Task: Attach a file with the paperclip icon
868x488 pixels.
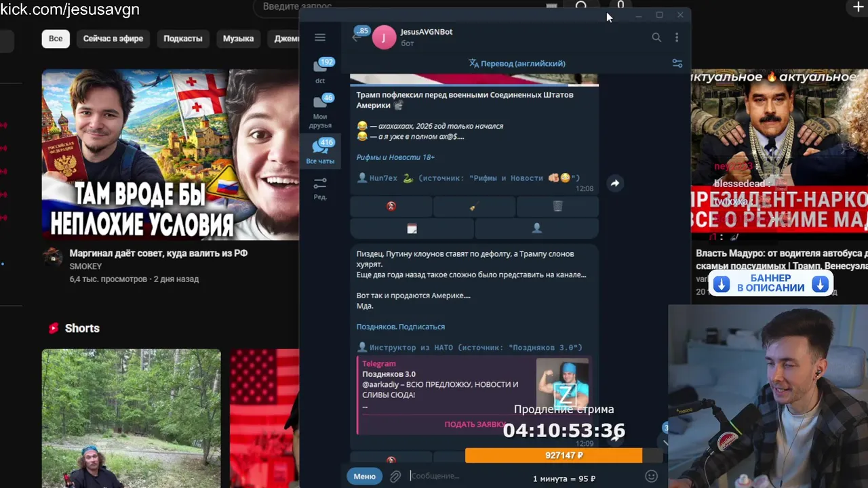Action: click(x=395, y=476)
